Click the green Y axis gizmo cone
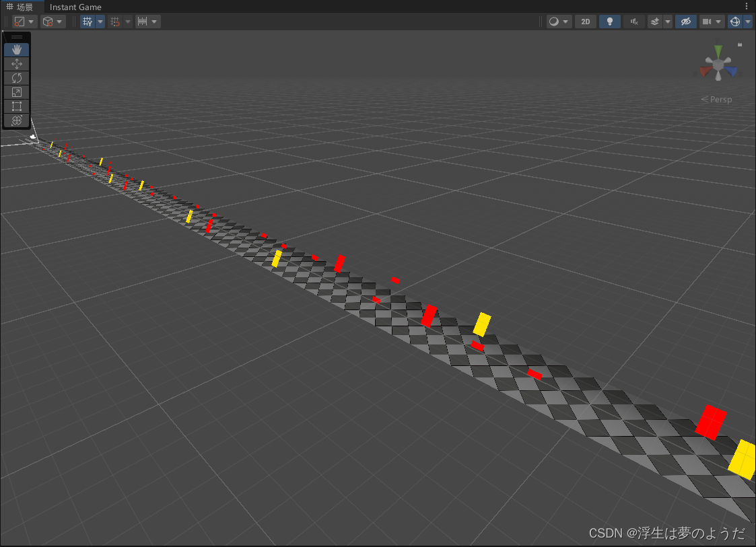 [718, 50]
